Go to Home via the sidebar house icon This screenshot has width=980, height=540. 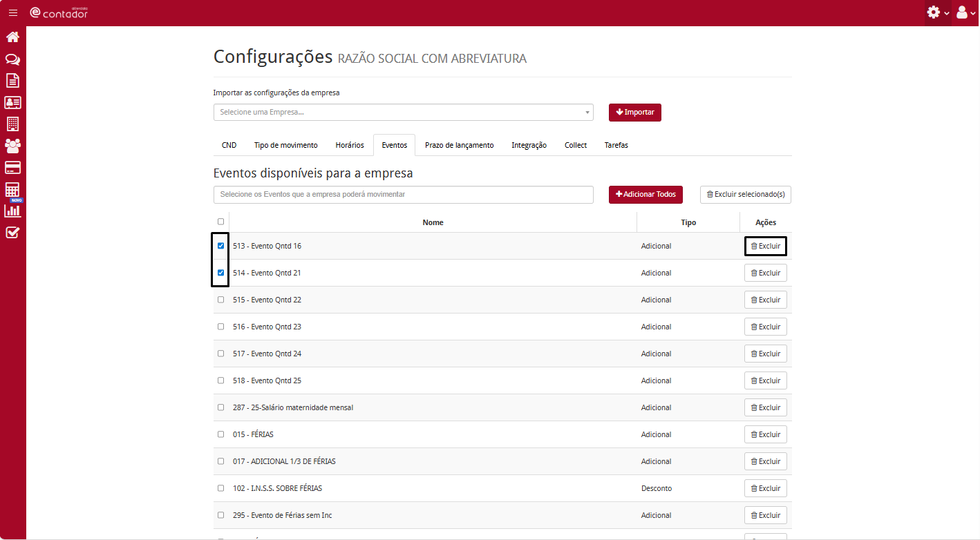coord(12,37)
